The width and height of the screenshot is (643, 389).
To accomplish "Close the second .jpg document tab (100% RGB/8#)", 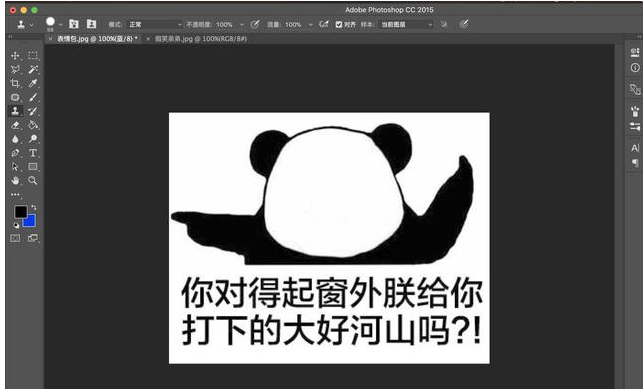I will (x=148, y=39).
